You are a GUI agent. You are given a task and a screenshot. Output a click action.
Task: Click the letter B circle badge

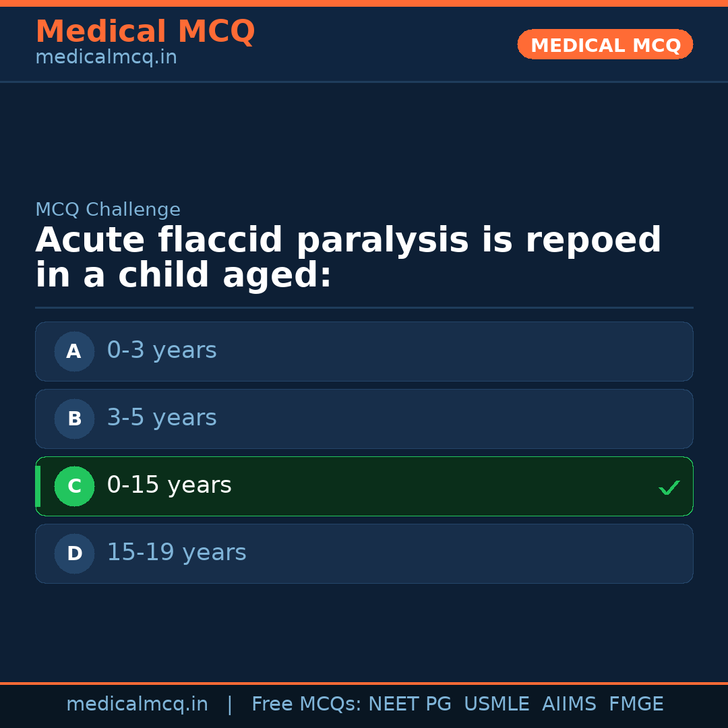click(74, 419)
